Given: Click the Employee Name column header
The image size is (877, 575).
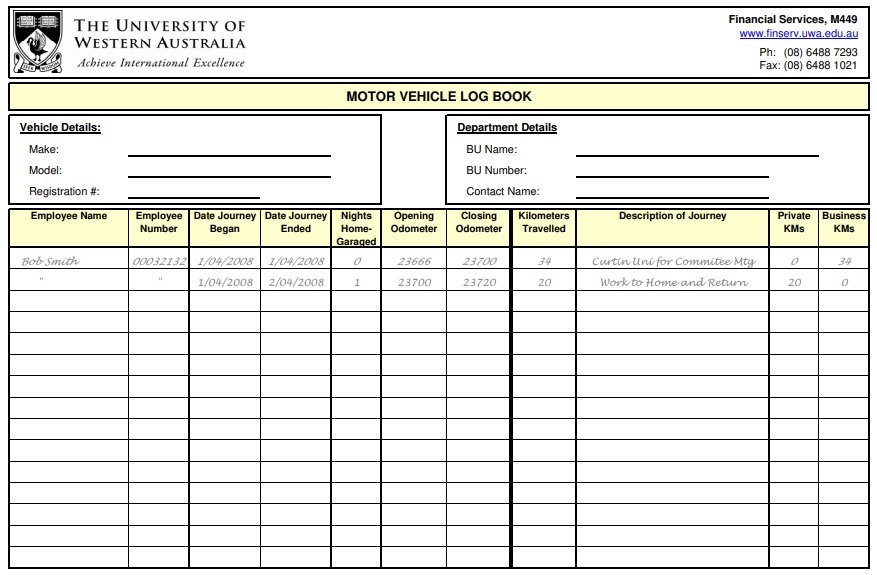Looking at the screenshot, I should pos(68,216).
